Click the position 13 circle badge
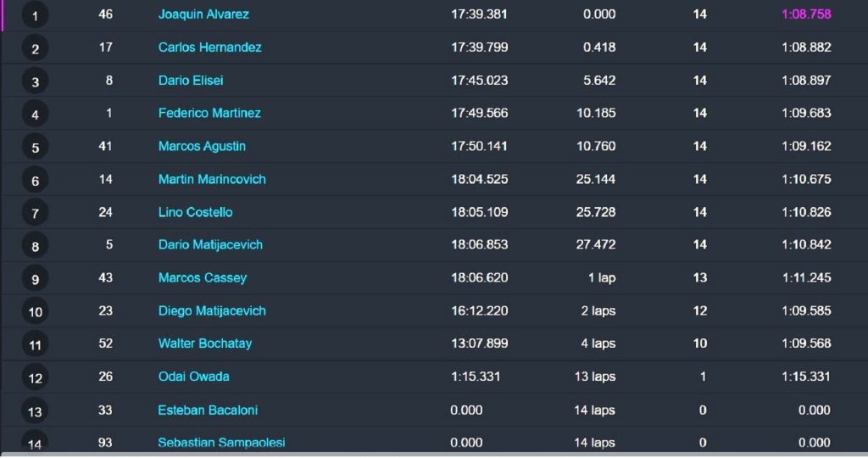Viewport: 868px width, 458px height. point(35,411)
